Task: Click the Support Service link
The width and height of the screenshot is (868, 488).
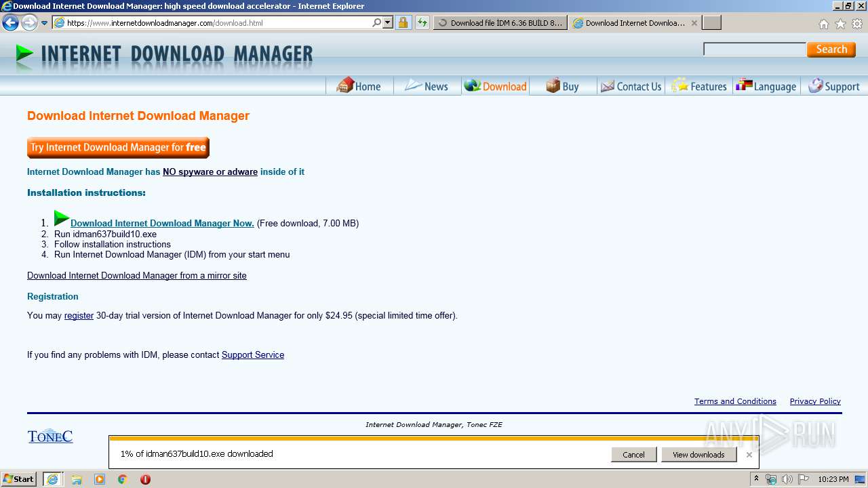Action: [x=253, y=354]
